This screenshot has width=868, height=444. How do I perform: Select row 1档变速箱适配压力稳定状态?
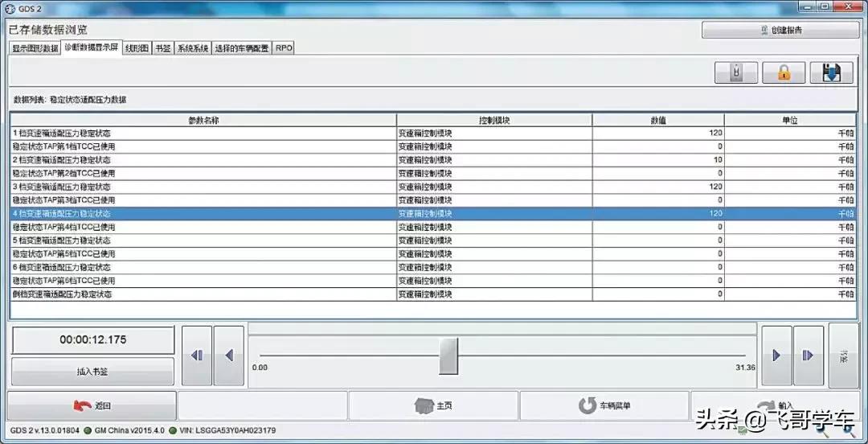tap(433, 133)
